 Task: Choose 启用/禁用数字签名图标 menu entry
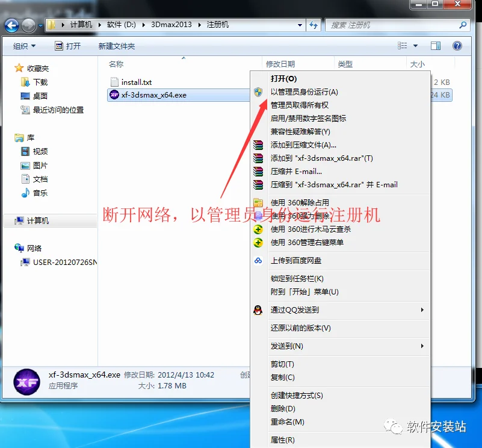coord(341,119)
